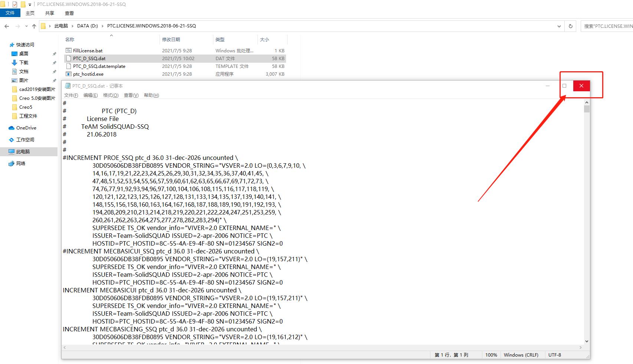Click 'INCREMENT MECBASICENG_SSQ' line in Notepad
Screen dimensions: 633x364
click(x=162, y=329)
